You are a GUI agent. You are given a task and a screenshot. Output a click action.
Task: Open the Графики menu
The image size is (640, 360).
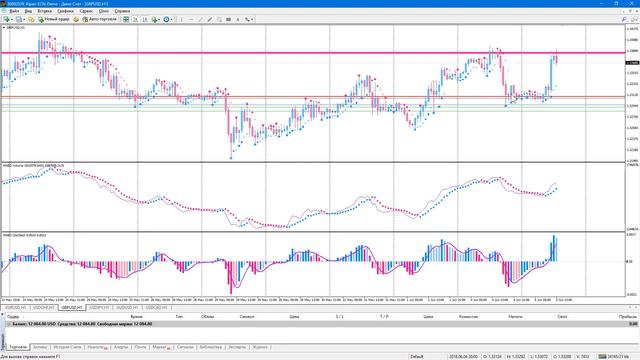tap(65, 11)
